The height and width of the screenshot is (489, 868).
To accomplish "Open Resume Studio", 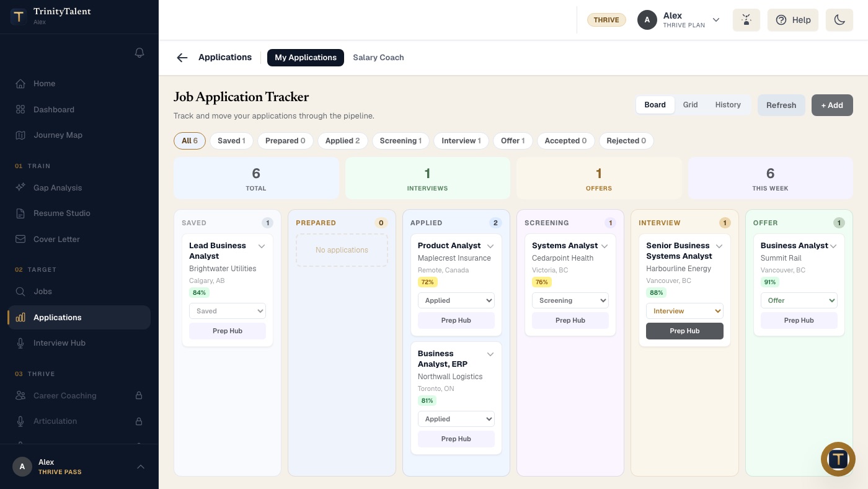I will click(x=79, y=213).
